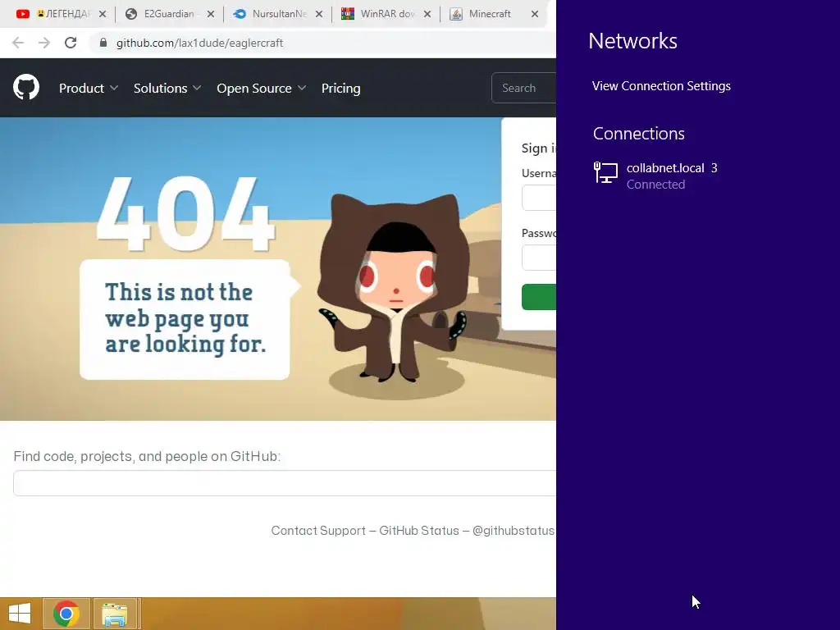Close the NursultanNe tab

319,14
